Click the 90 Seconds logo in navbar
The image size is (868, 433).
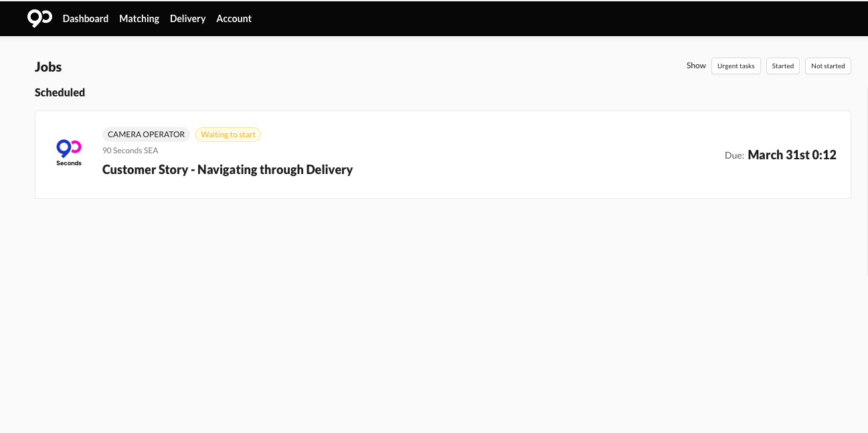click(x=39, y=18)
